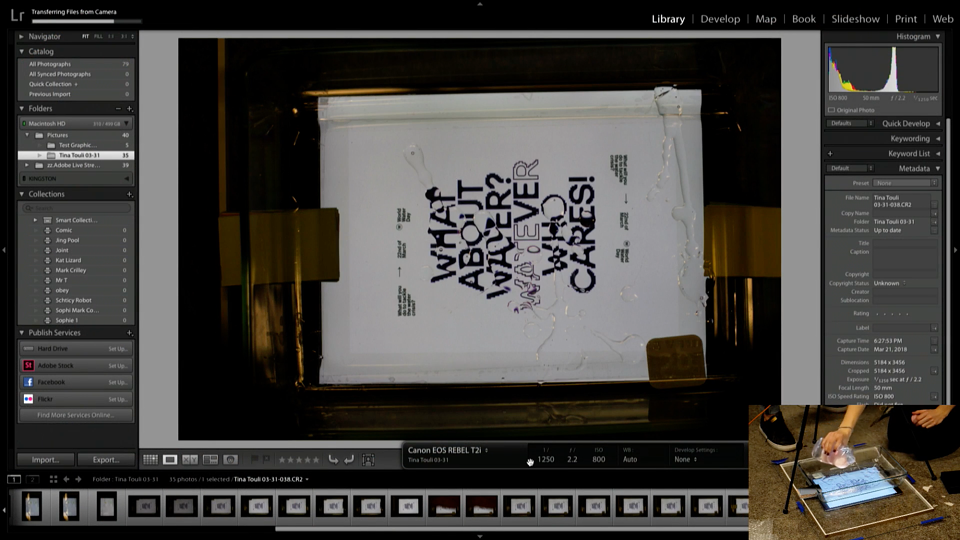Viewport: 960px width, 540px height.
Task: Set a five star rating
Action: click(316, 460)
